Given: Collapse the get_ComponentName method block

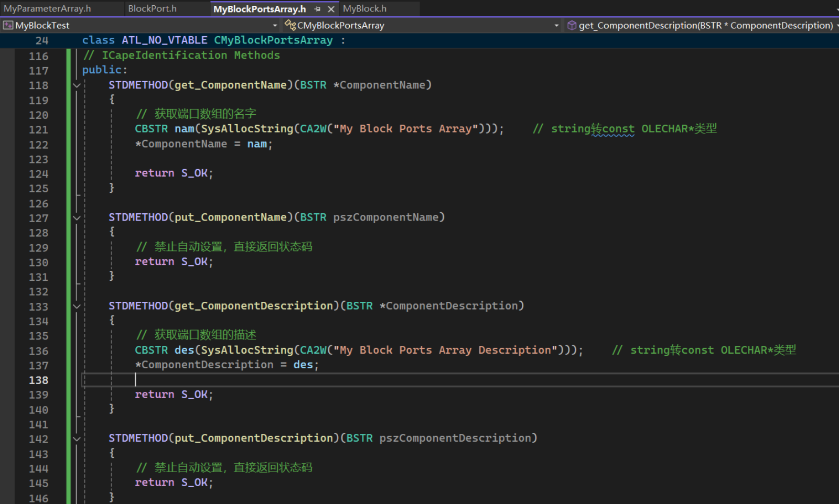Looking at the screenshot, I should (x=77, y=85).
